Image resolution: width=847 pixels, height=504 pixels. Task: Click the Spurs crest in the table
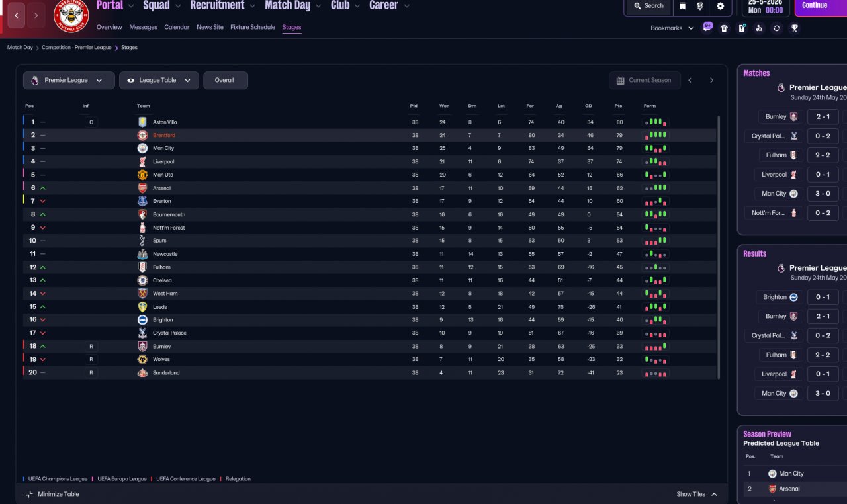[142, 241]
